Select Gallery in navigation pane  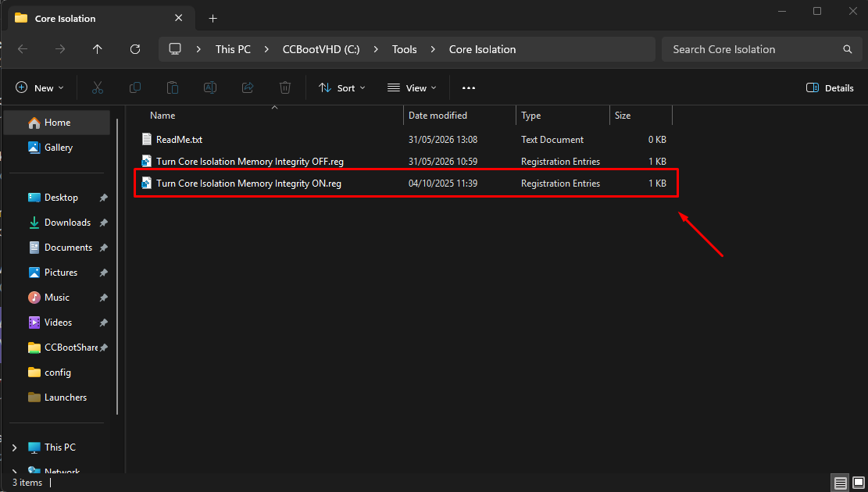pos(57,148)
